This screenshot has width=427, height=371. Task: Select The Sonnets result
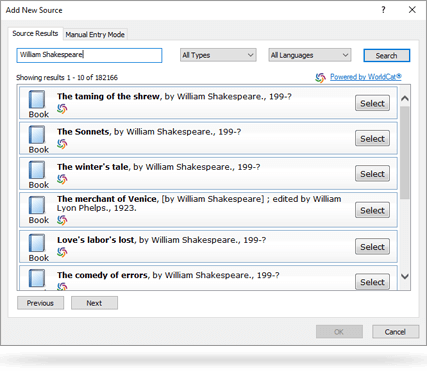pos(372,139)
